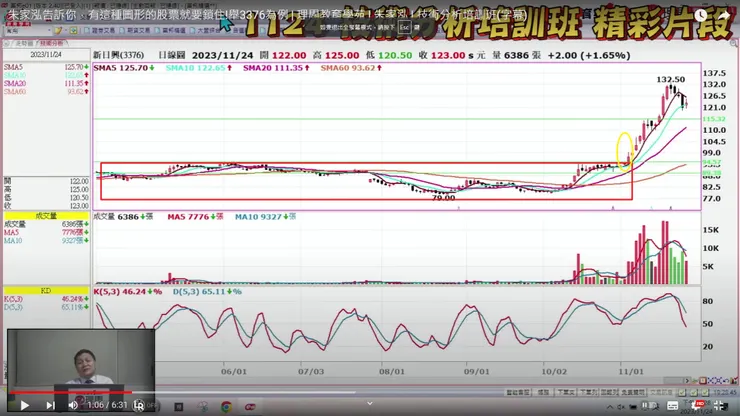
Task: Click the 1:06 / 6:31 time display
Action: 108,405
